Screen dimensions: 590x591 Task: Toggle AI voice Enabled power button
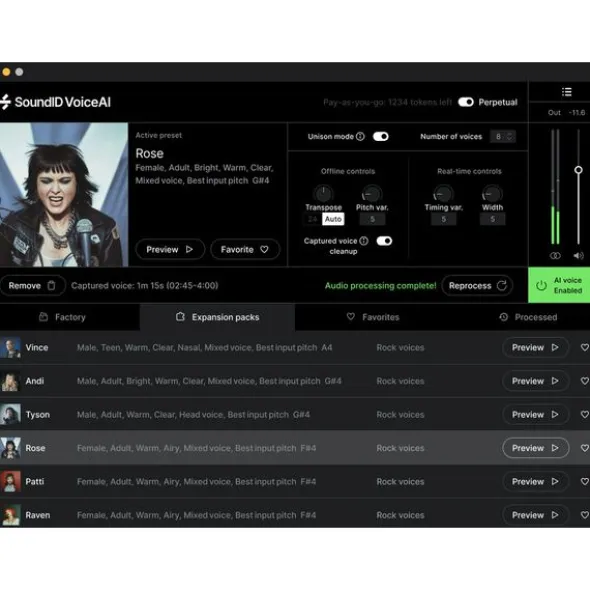pyautogui.click(x=559, y=285)
